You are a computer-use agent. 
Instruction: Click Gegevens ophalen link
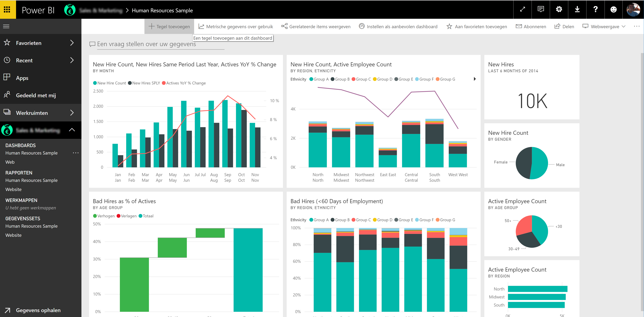click(38, 310)
